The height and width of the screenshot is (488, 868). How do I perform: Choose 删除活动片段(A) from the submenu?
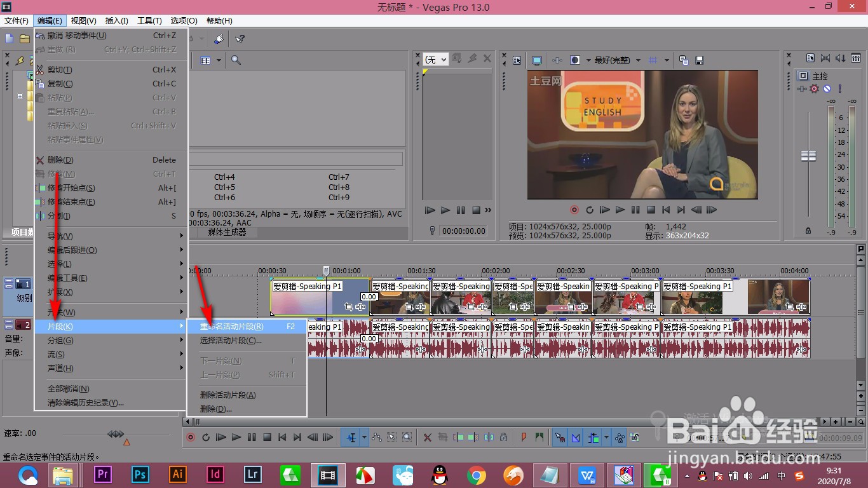click(x=247, y=395)
